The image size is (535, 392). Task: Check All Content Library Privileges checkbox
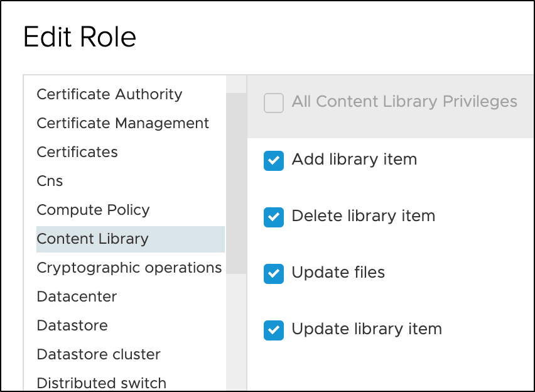274,102
